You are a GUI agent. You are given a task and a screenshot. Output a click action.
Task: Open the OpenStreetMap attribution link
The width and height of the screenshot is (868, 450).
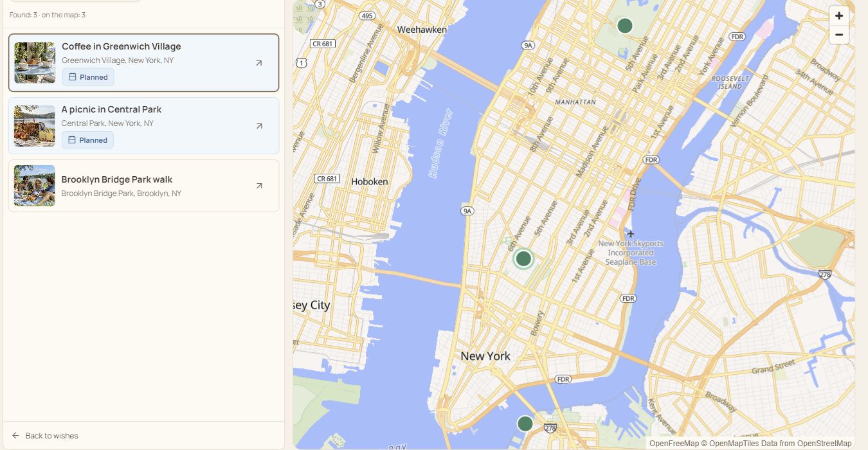(824, 444)
